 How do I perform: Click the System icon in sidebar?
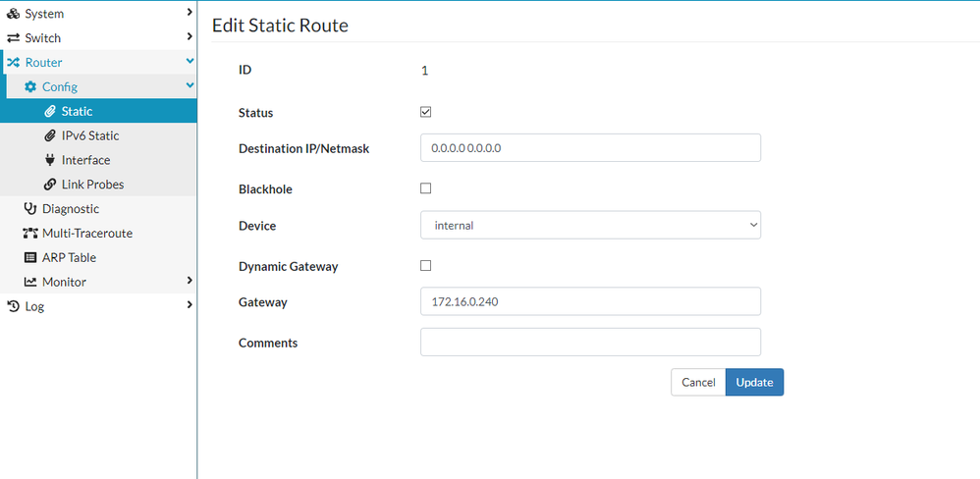pos(14,14)
